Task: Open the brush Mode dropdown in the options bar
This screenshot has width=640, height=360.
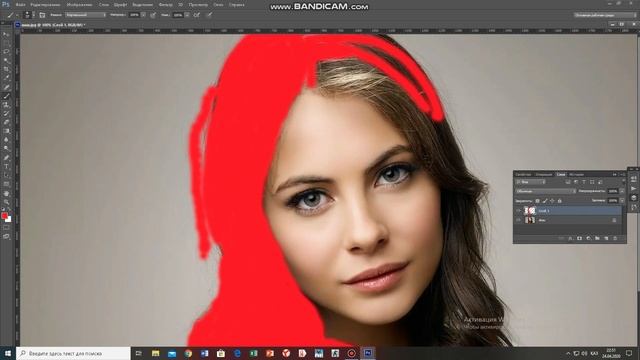Action: click(x=86, y=15)
